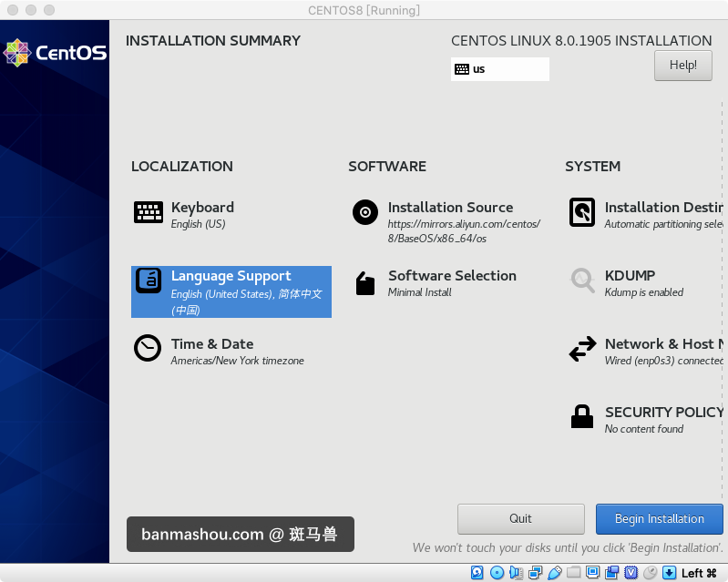Click the mirrors.aliyun.com source URL text
The image size is (728, 582).
pyautogui.click(x=464, y=231)
